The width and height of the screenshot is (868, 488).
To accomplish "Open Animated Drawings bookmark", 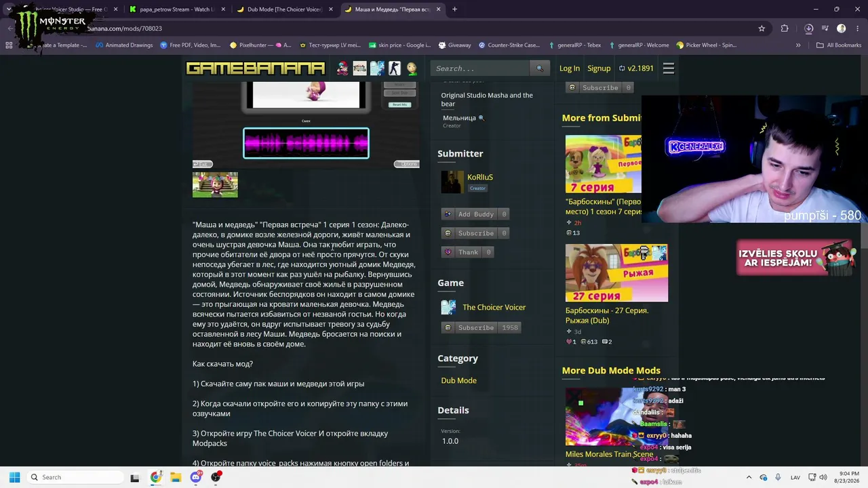I will [124, 45].
